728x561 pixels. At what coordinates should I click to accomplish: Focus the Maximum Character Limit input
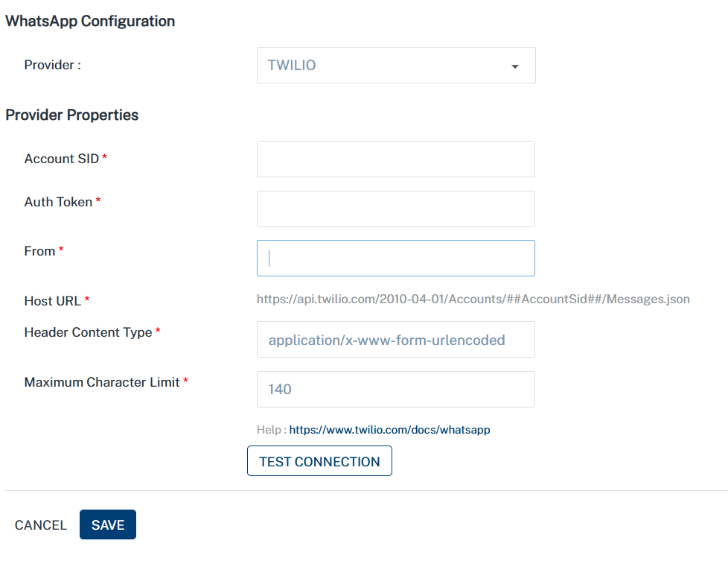coord(395,390)
